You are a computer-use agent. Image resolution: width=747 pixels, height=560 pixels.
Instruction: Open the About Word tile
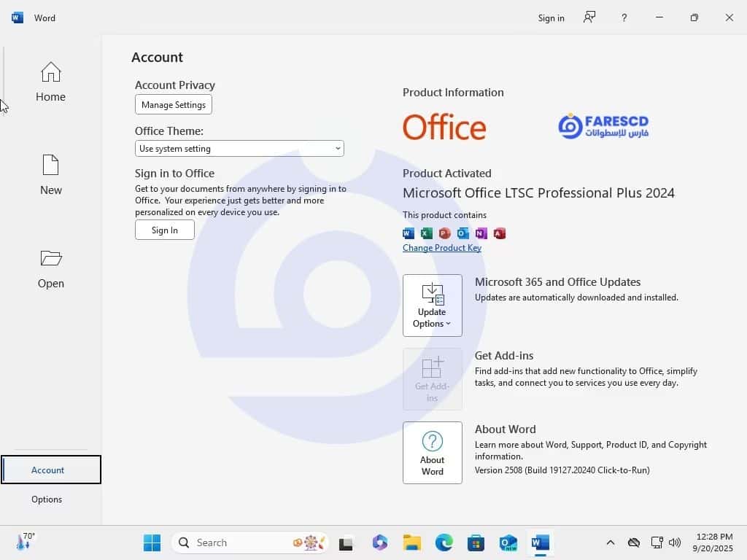point(432,453)
